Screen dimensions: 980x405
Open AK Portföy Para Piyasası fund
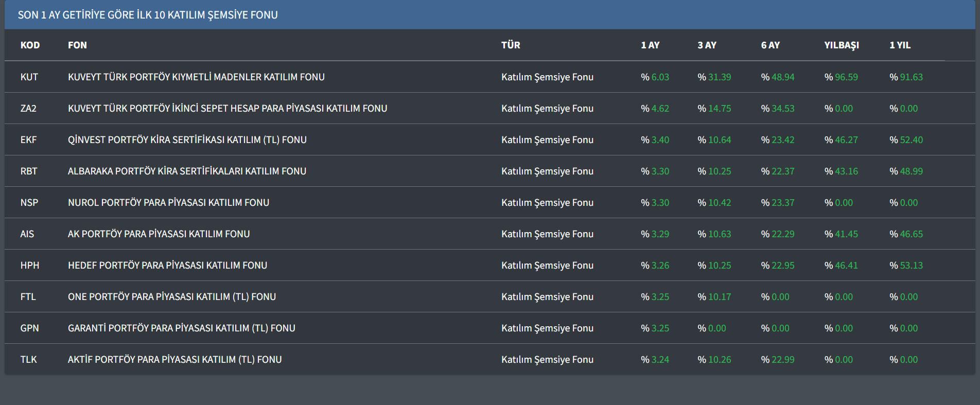tap(159, 234)
